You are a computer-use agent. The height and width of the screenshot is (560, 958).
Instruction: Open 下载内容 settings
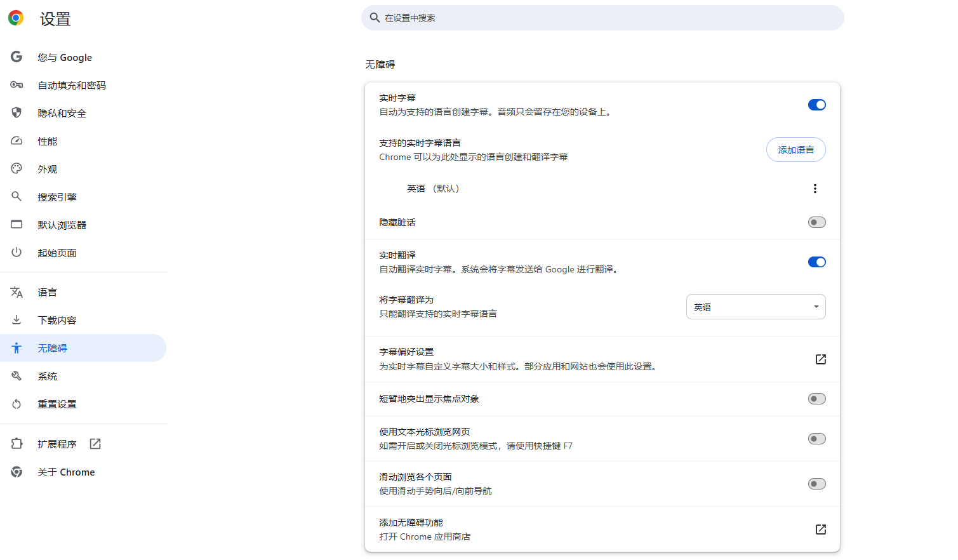coord(83,320)
